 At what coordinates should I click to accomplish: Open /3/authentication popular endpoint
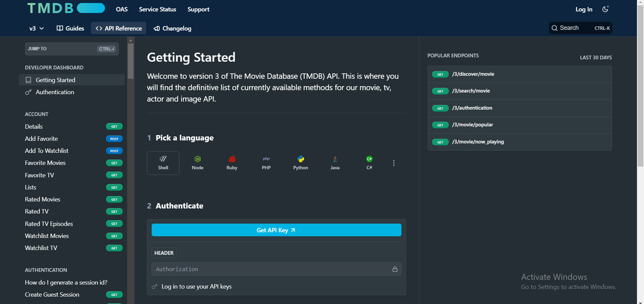[520, 108]
